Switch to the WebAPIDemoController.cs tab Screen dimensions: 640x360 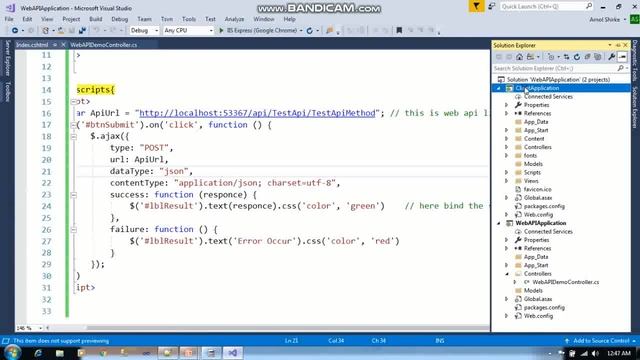(104, 45)
